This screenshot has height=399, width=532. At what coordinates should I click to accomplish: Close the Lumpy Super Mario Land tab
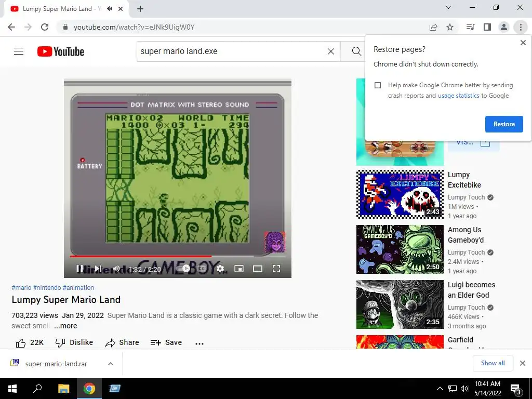pos(121,9)
